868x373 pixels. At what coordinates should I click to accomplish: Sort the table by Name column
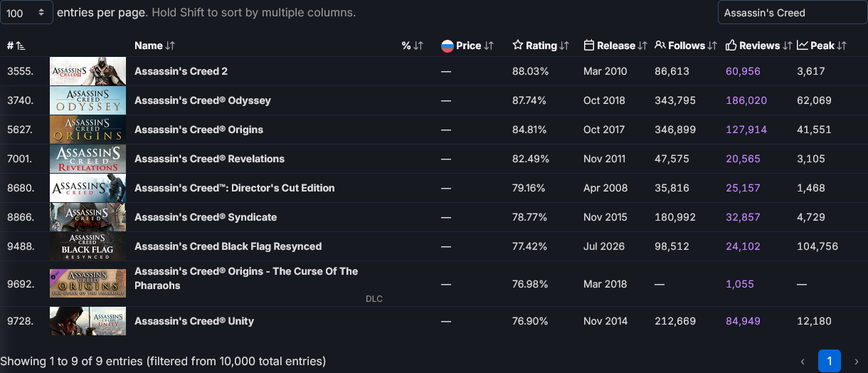[x=154, y=46]
